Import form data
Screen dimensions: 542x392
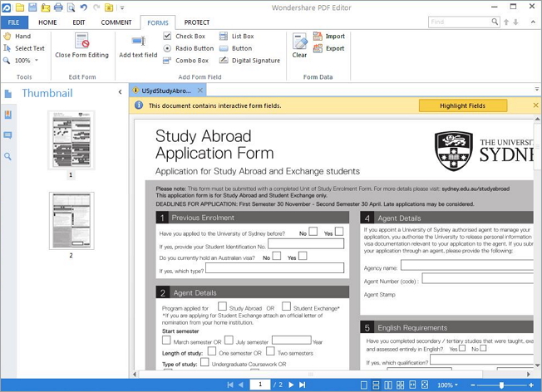tap(329, 37)
